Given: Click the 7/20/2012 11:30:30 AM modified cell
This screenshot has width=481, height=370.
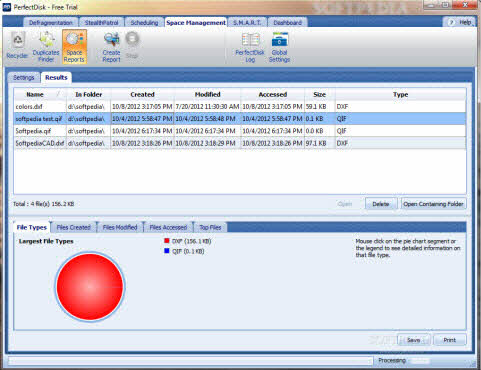Looking at the screenshot, I should tap(207, 107).
